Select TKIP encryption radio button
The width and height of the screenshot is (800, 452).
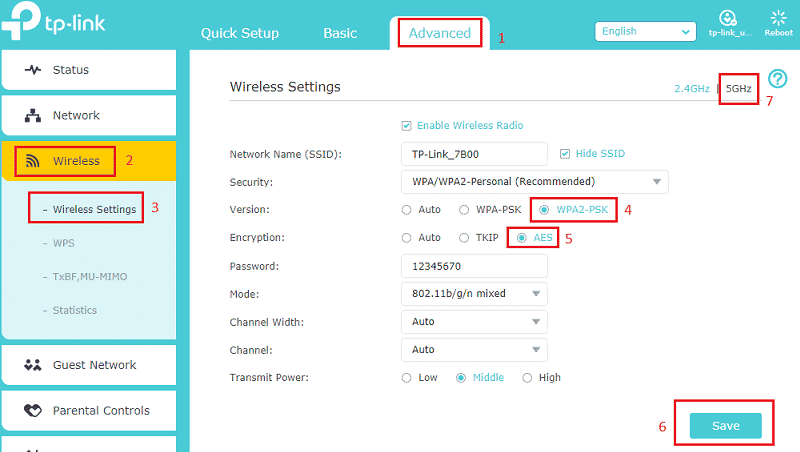464,238
